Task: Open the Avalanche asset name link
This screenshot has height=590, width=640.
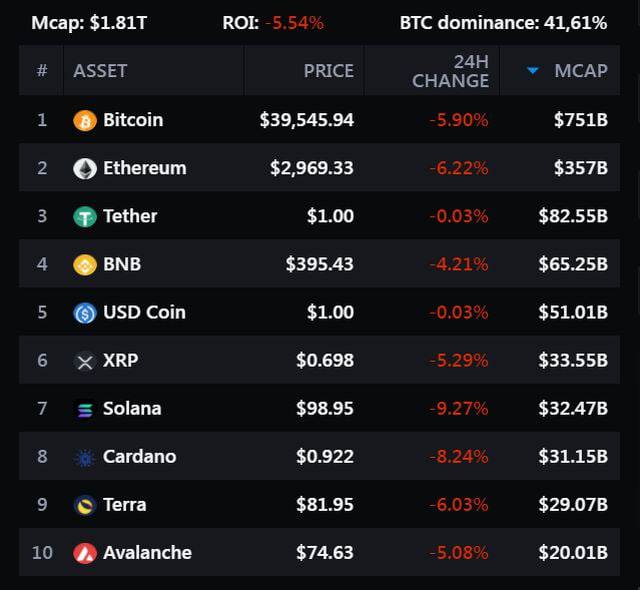Action: 147,552
